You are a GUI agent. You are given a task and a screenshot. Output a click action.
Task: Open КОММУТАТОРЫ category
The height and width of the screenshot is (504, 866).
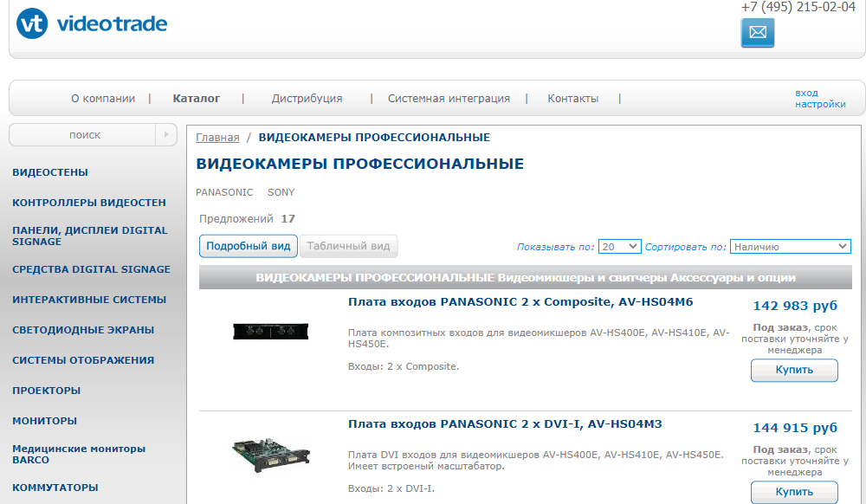point(55,488)
